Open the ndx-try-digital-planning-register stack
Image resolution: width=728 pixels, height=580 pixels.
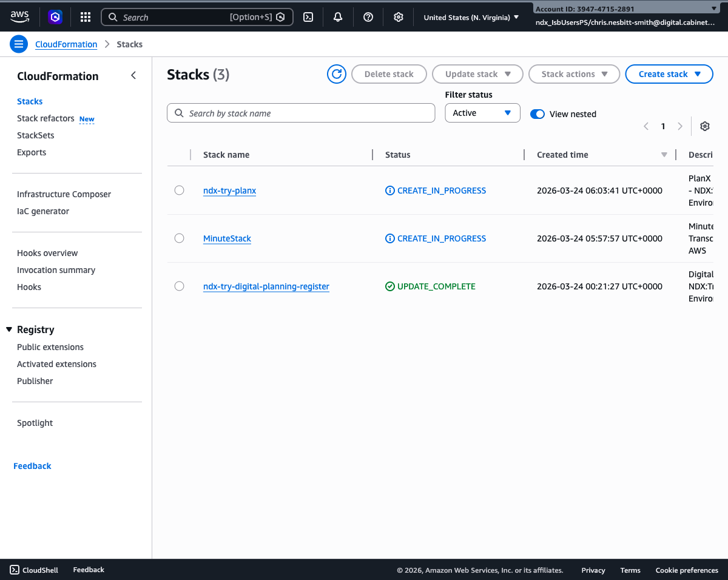[x=266, y=286]
